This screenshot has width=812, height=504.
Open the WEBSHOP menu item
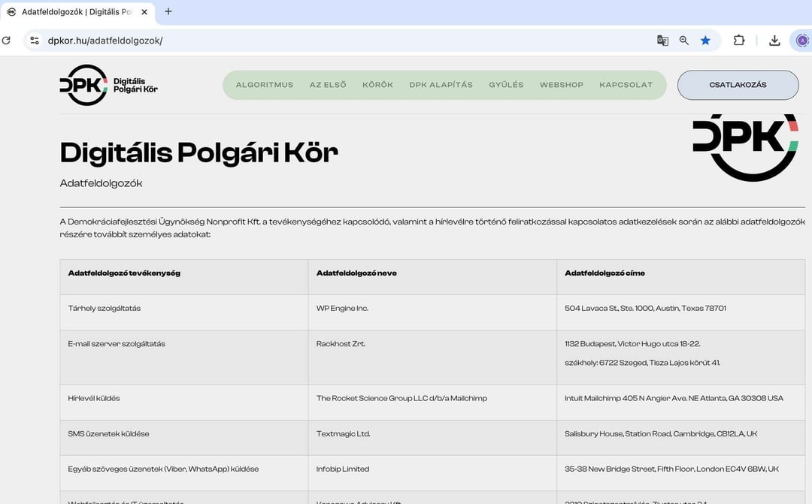coord(562,85)
